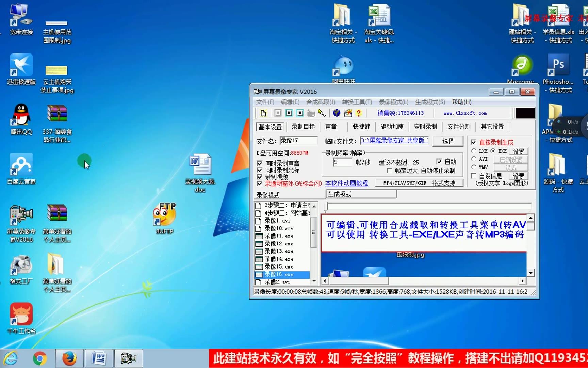The image size is (588, 368).
Task: Switch to the 其它设置 tab
Action: click(x=492, y=127)
